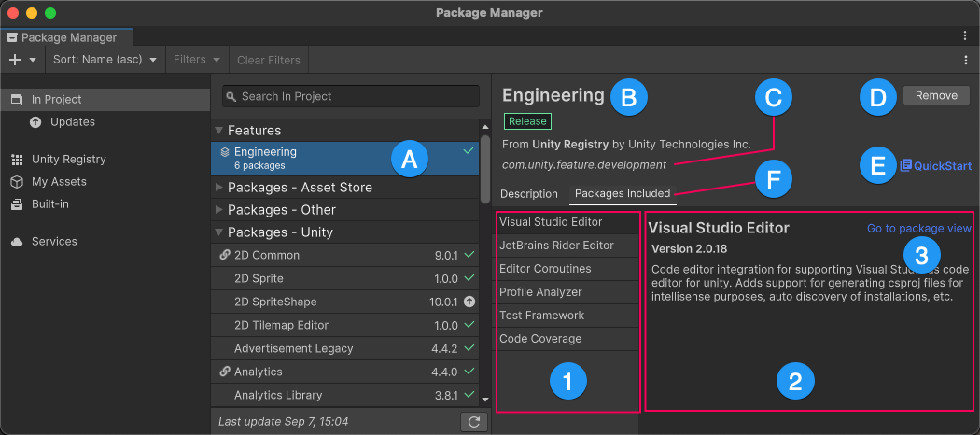
Task: Click the package list vertical scrollbar
Action: coord(484,168)
